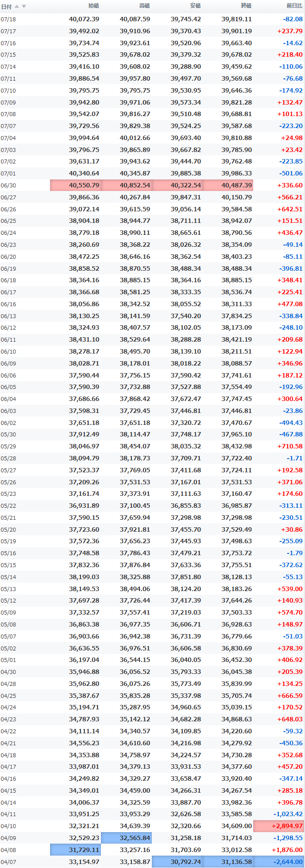Click the 安値 column header

196,6
